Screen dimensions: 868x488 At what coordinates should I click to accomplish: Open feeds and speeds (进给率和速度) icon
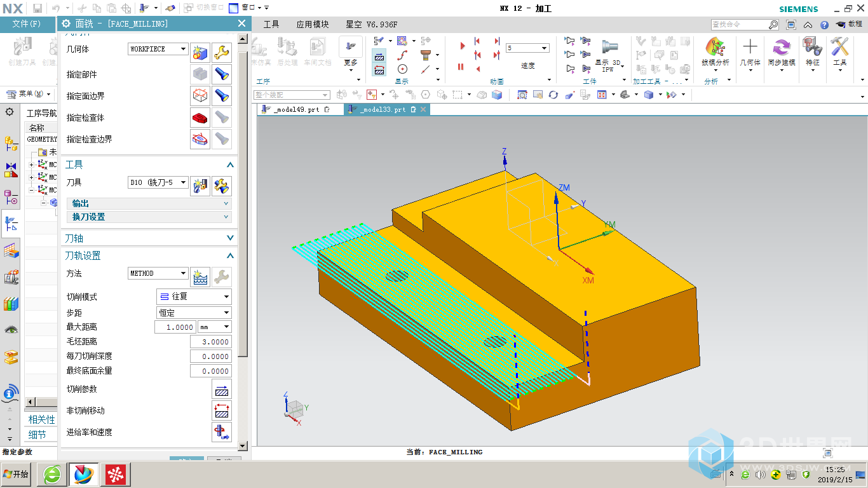(x=222, y=432)
